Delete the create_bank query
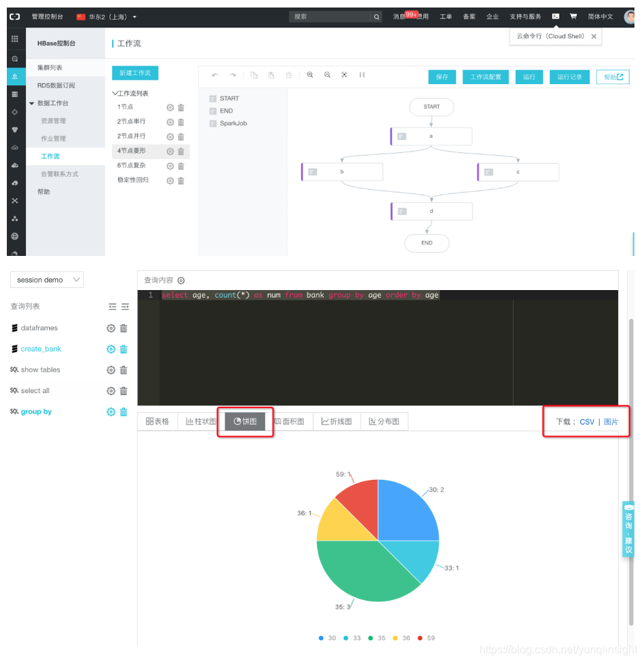Viewport: 644px width, 662px height. [124, 349]
